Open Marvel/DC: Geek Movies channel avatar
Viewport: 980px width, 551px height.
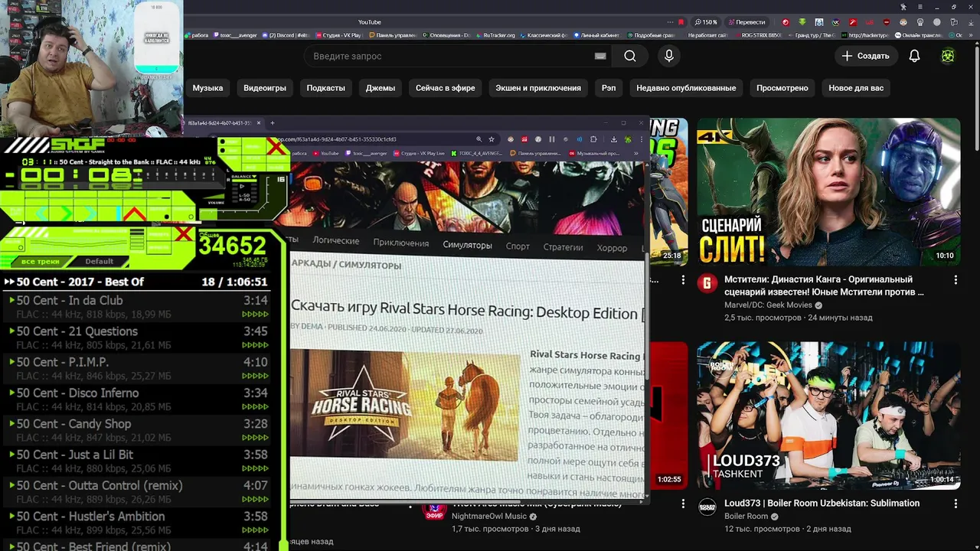[707, 284]
